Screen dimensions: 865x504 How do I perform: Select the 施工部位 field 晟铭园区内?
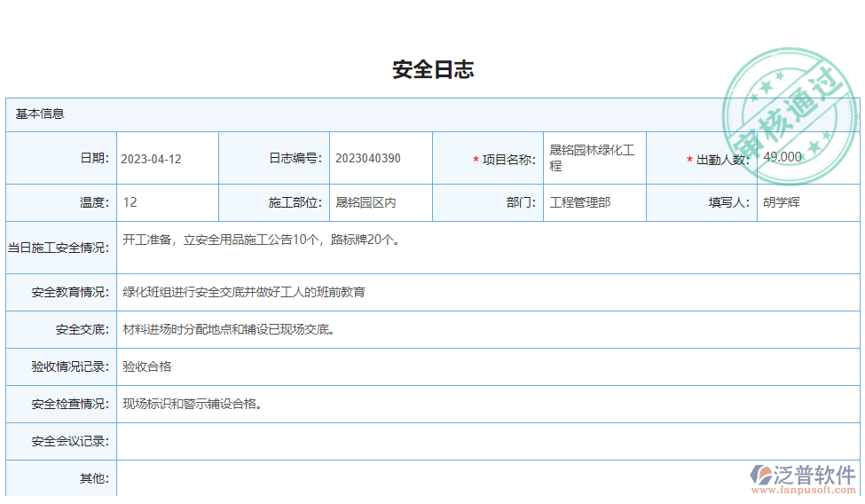point(380,202)
